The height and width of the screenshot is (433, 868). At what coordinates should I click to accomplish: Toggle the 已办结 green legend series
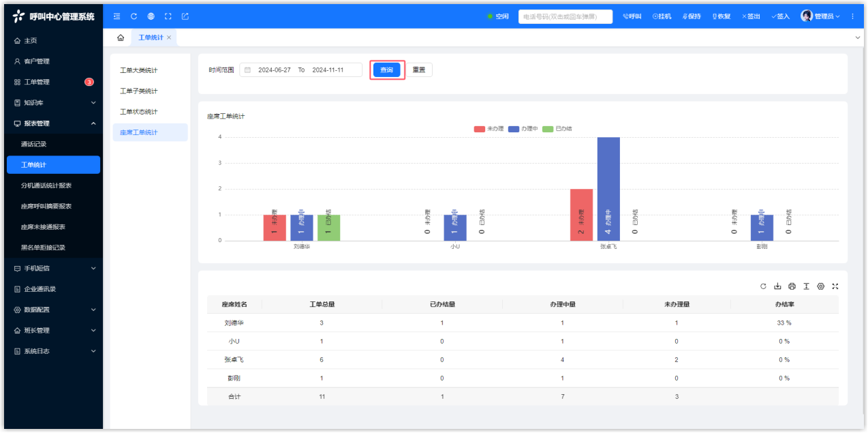557,129
